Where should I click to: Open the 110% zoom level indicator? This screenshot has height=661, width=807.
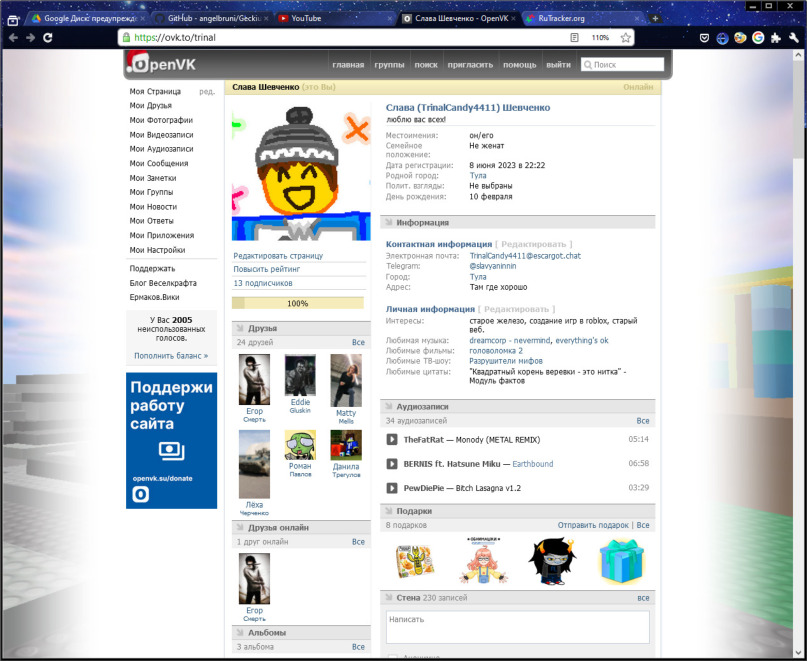(x=600, y=38)
